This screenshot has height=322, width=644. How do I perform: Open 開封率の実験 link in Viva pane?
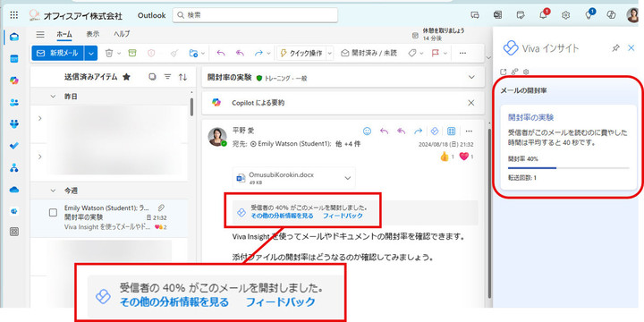[531, 117]
